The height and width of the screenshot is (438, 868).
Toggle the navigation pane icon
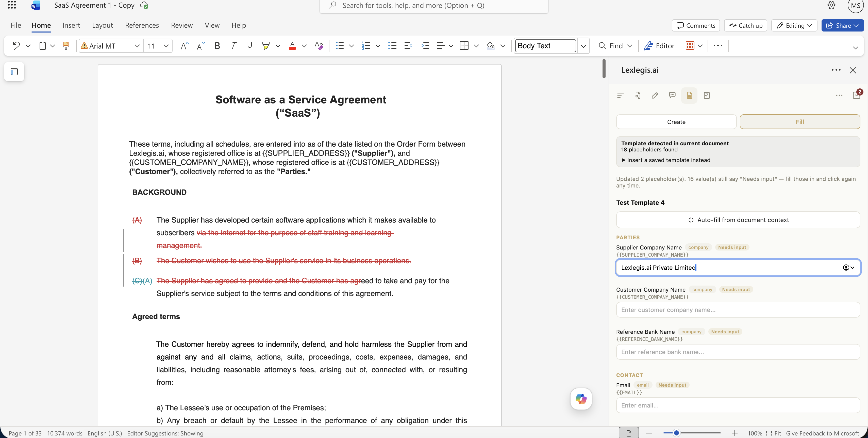click(14, 71)
